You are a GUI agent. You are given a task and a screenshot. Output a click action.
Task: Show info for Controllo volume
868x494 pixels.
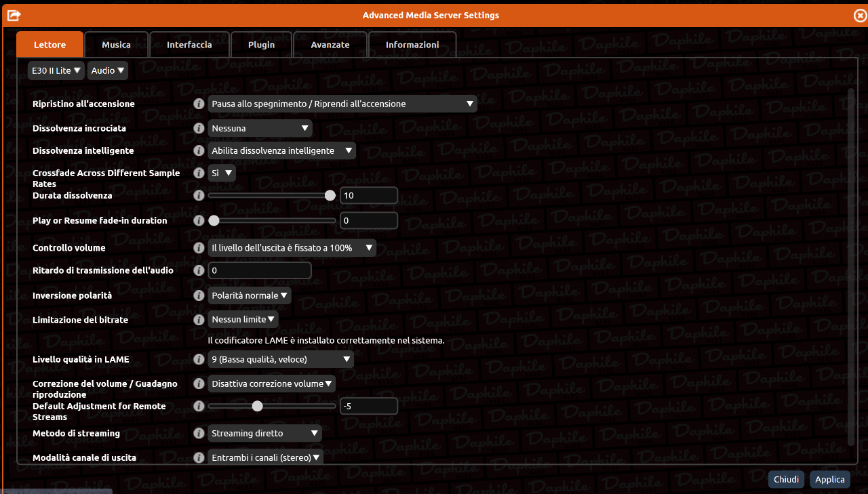click(199, 247)
